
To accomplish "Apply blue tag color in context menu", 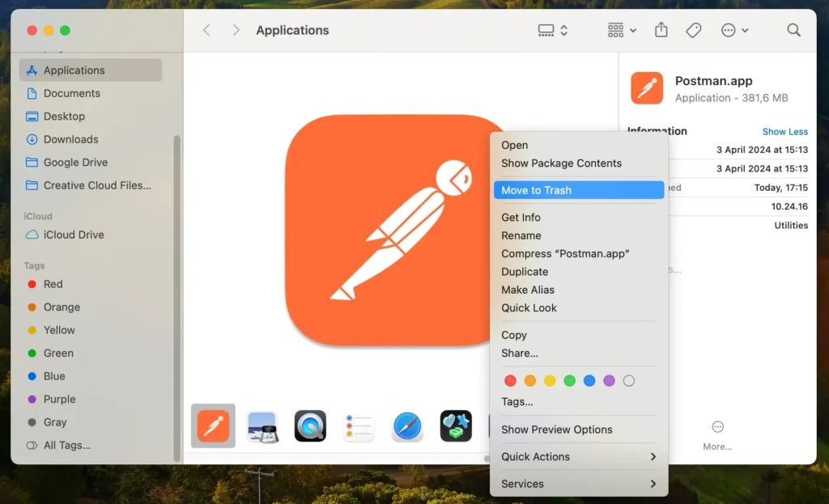I will (x=589, y=380).
